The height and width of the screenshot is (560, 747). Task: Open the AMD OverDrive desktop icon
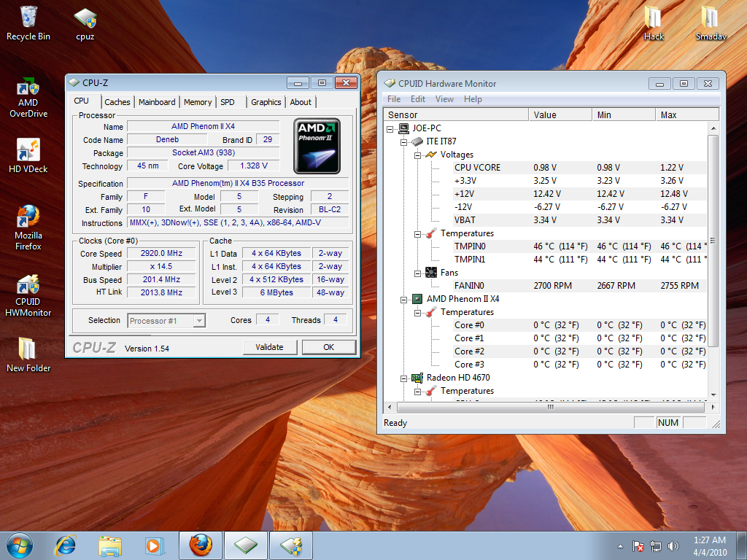pos(28,97)
